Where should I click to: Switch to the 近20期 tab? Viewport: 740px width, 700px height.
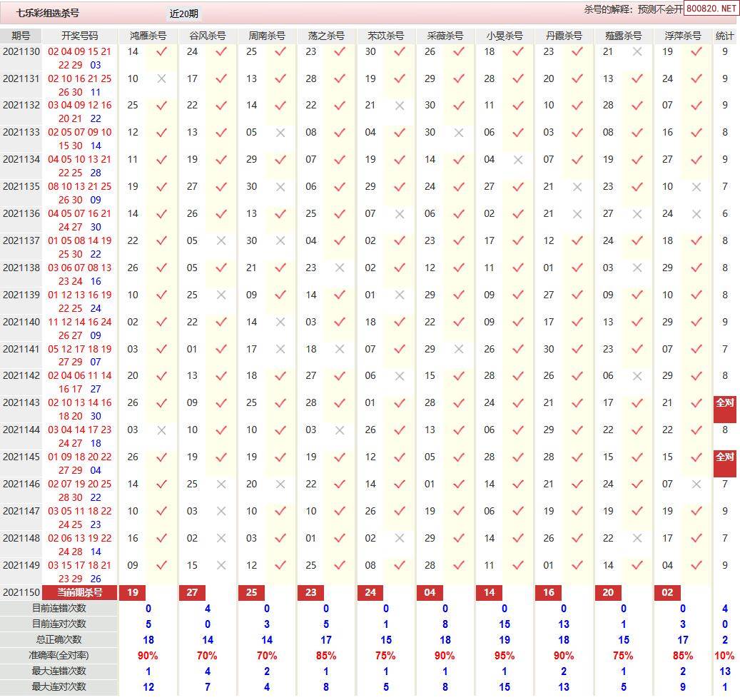click(183, 14)
